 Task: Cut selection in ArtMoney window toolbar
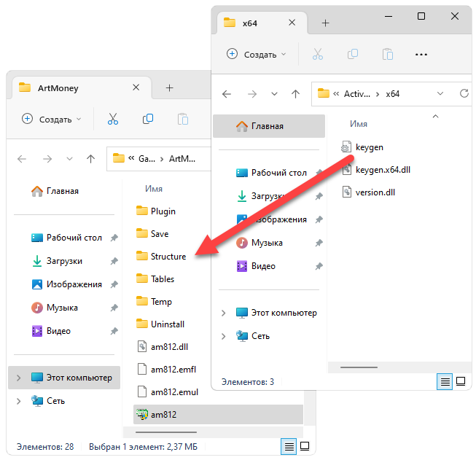[113, 119]
